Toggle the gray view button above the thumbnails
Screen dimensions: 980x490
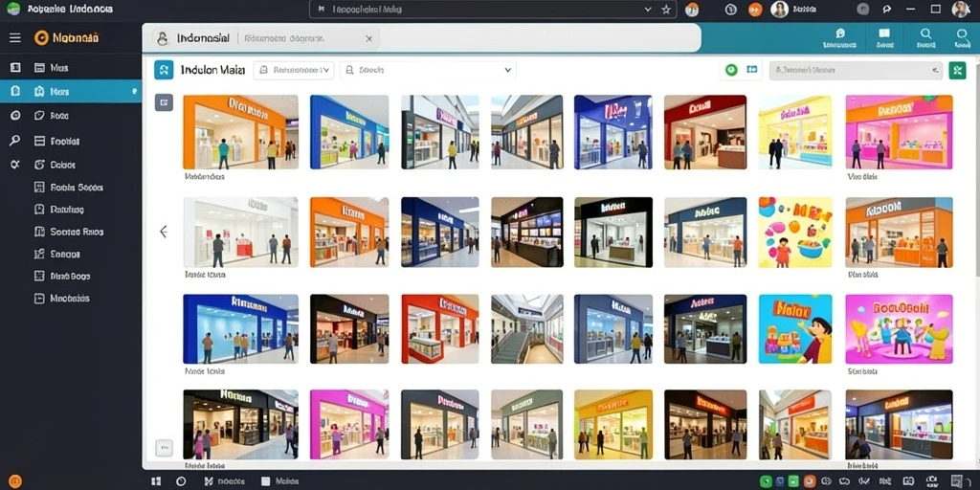click(164, 102)
